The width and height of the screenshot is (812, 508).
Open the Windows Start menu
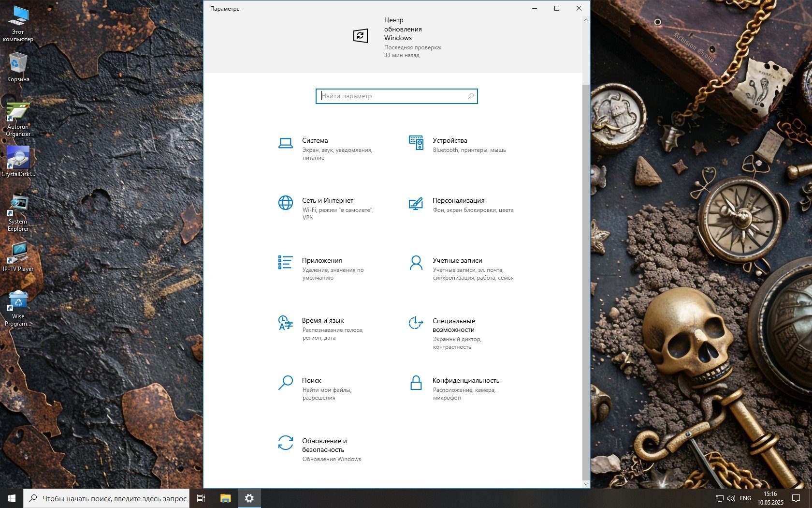click(12, 498)
